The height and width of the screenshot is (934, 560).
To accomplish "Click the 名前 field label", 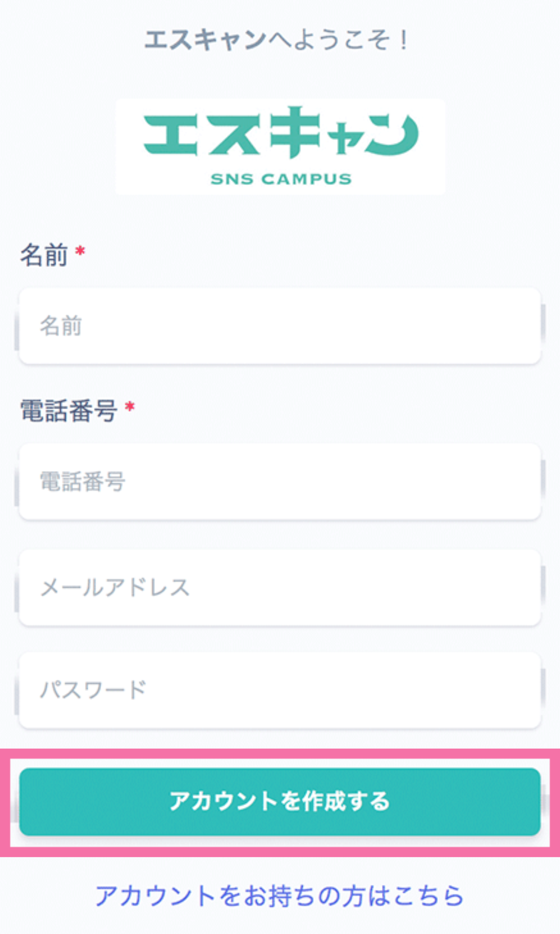I will [x=44, y=255].
